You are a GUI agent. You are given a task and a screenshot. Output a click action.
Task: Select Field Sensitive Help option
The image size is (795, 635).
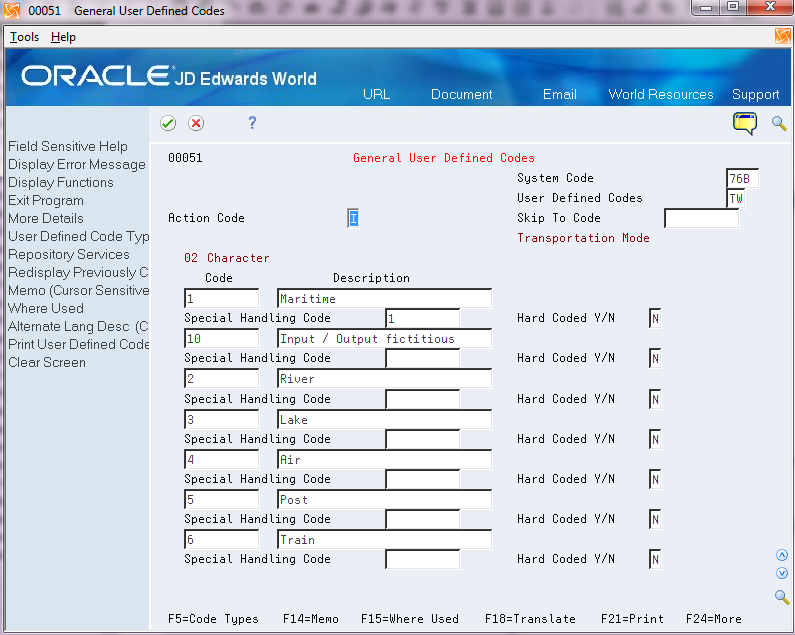click(x=68, y=147)
